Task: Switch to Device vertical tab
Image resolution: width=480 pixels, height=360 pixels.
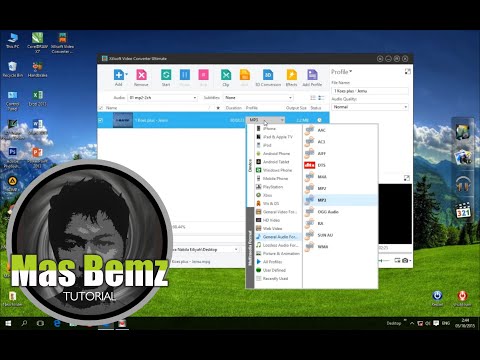Action: [250, 165]
